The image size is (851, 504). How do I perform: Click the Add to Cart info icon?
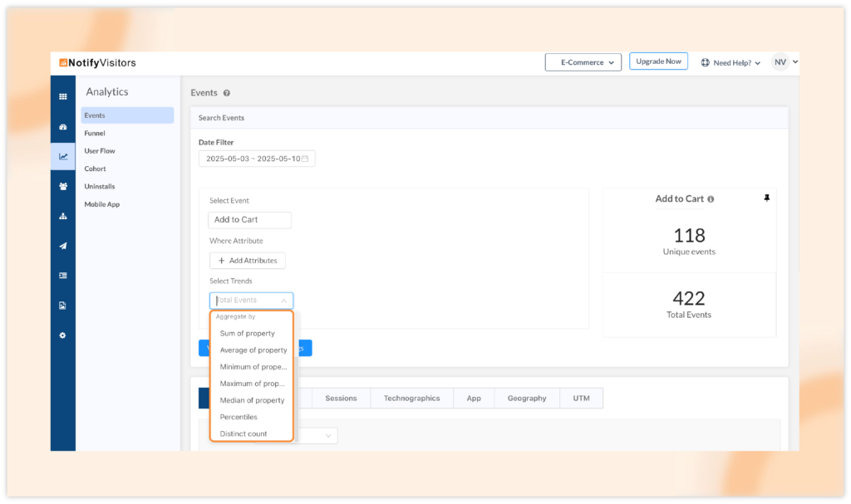pyautogui.click(x=711, y=199)
